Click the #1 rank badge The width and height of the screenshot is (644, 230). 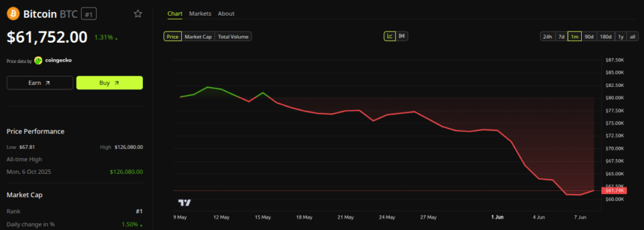pyautogui.click(x=88, y=14)
